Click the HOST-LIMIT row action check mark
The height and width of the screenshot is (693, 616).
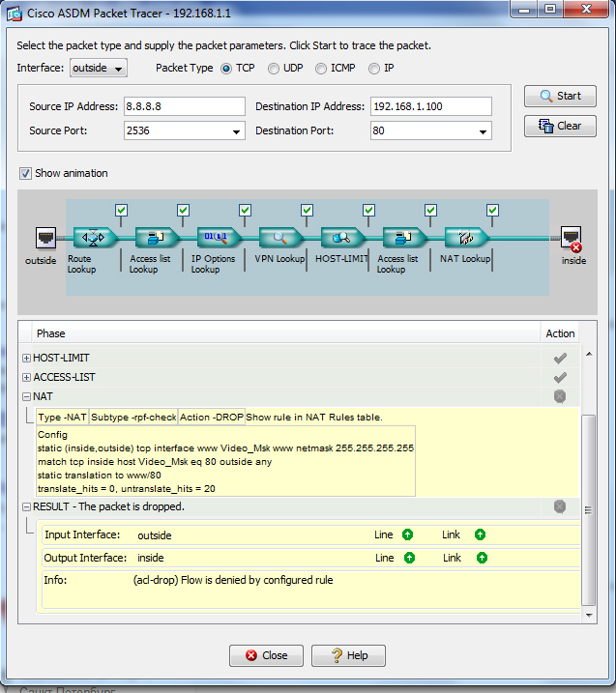[x=560, y=358]
